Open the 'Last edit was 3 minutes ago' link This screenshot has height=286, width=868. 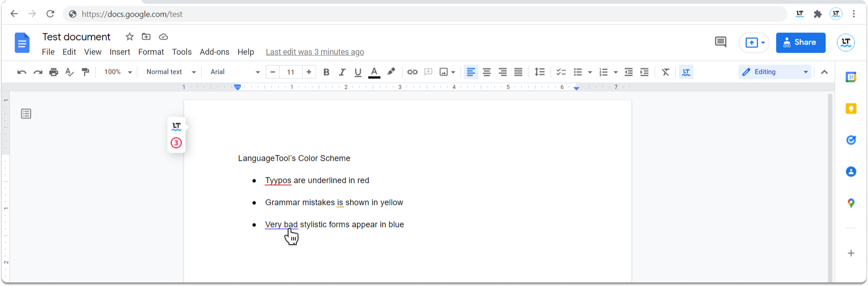[x=315, y=52]
